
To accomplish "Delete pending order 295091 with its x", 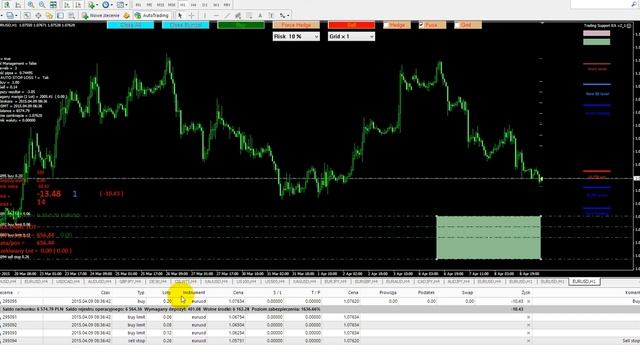I will click(x=529, y=317).
